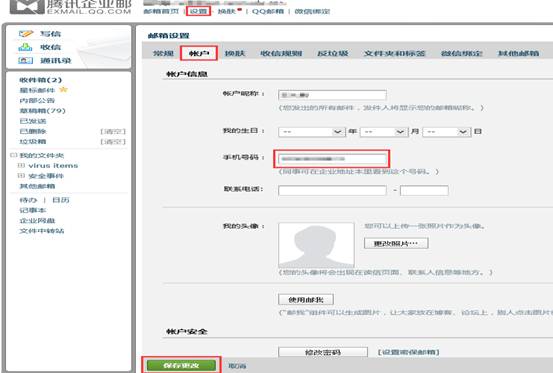
Task: Switch to the 其他邮箱 settings tab
Action: pos(518,53)
